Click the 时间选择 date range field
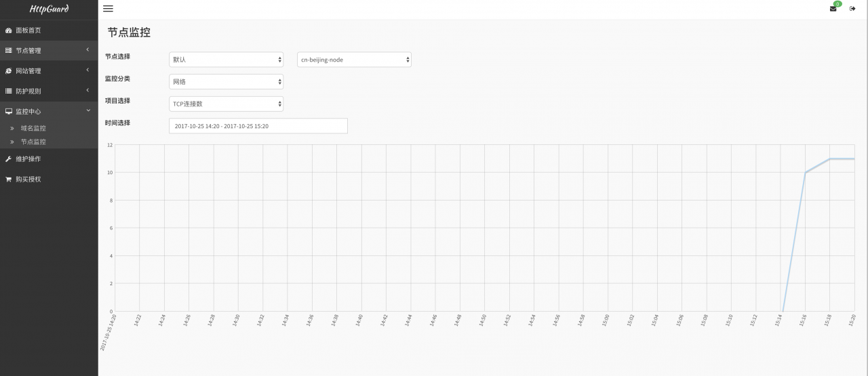 (258, 126)
